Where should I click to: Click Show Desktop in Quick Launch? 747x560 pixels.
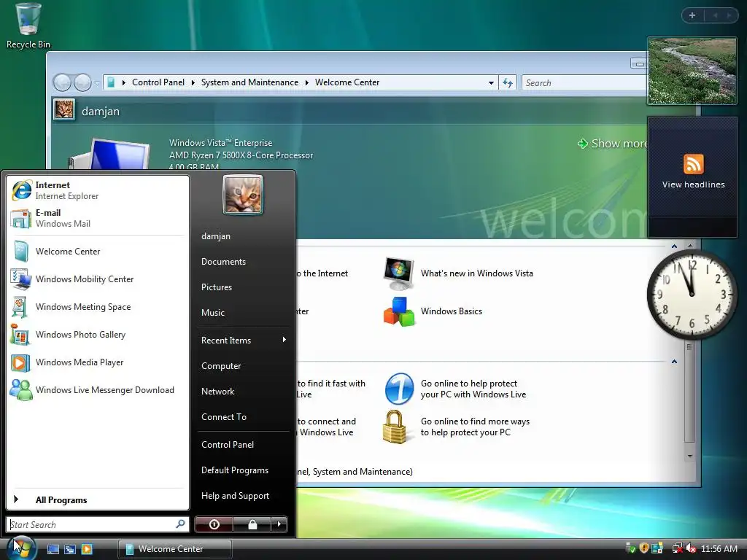53,549
